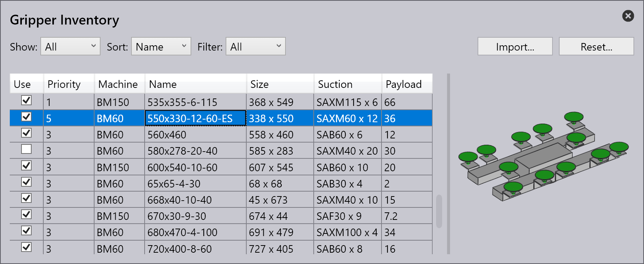644x264 pixels.
Task: Click the Machine column header
Action: tap(119, 84)
